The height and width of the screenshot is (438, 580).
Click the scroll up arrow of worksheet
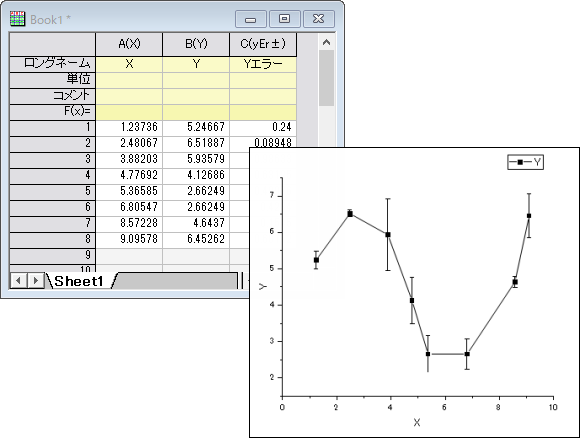(326, 43)
